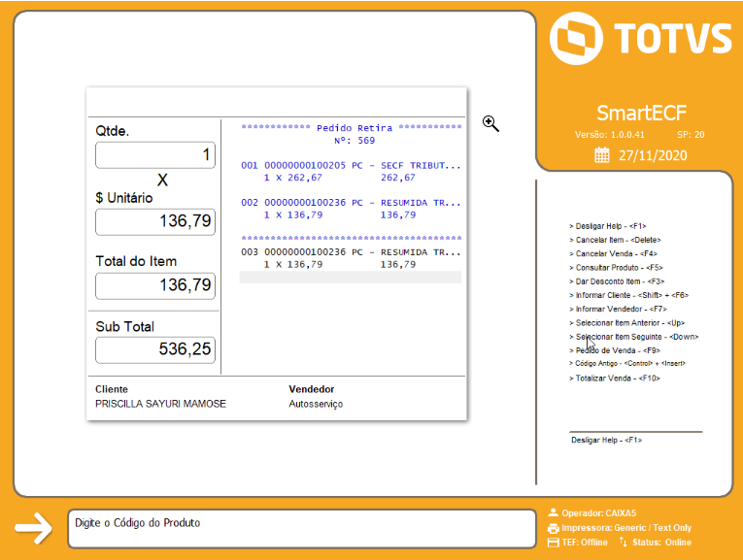Click Desligar Help F1 below the divider line
This screenshot has width=743, height=560.
[x=606, y=441]
